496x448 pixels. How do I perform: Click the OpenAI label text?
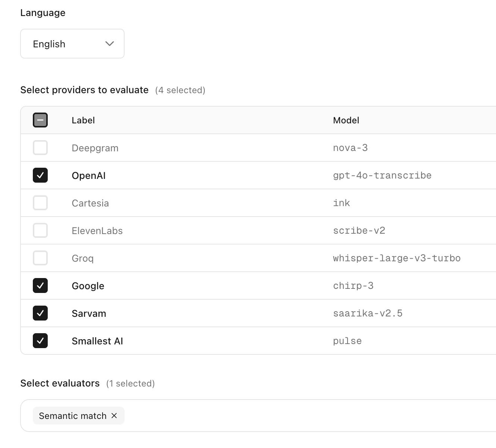(89, 176)
